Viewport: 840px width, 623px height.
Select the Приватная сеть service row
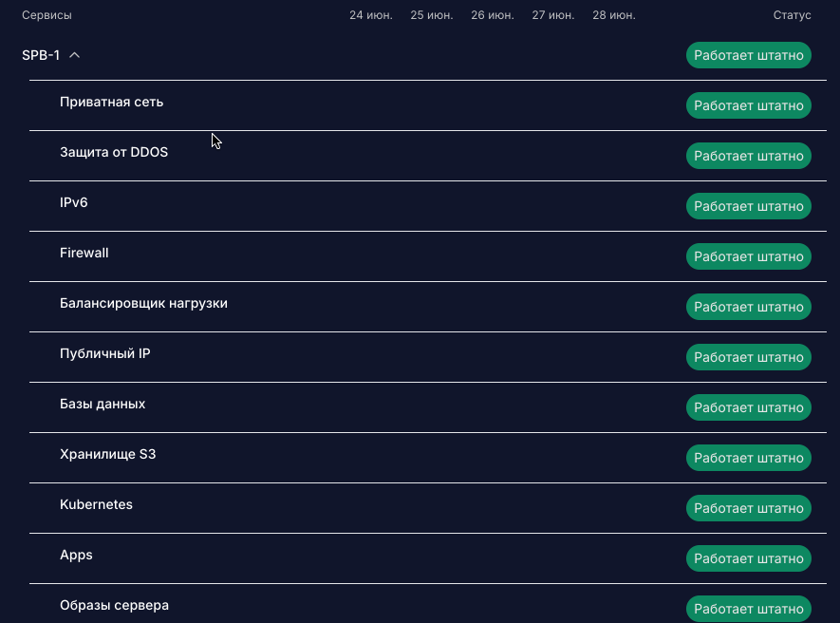coord(427,105)
